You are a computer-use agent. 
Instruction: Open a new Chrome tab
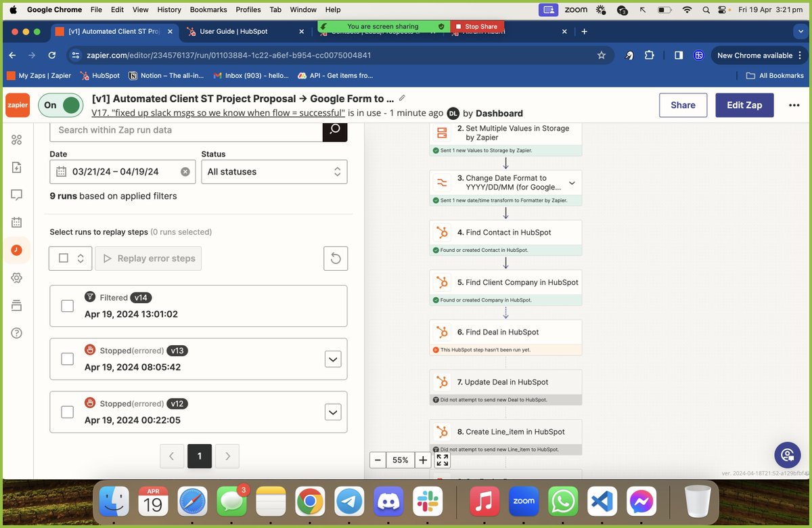[584, 31]
